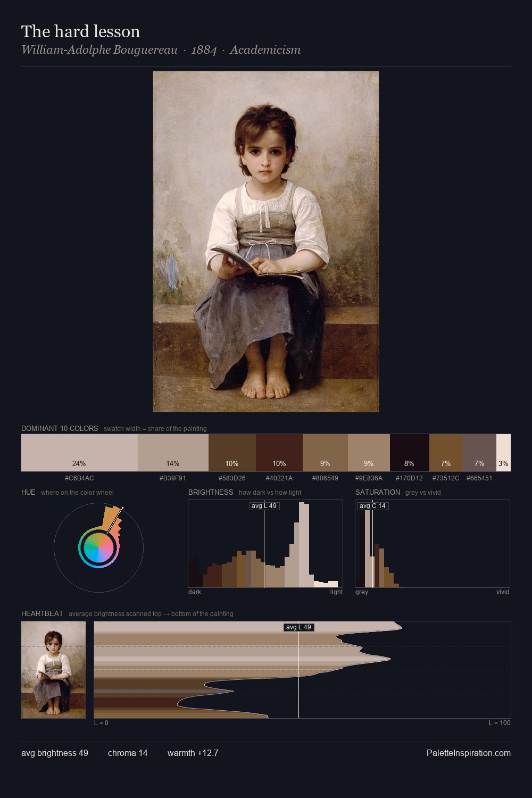Click the palest swatch labeled 3%
This screenshot has height=798, width=532.
click(503, 453)
